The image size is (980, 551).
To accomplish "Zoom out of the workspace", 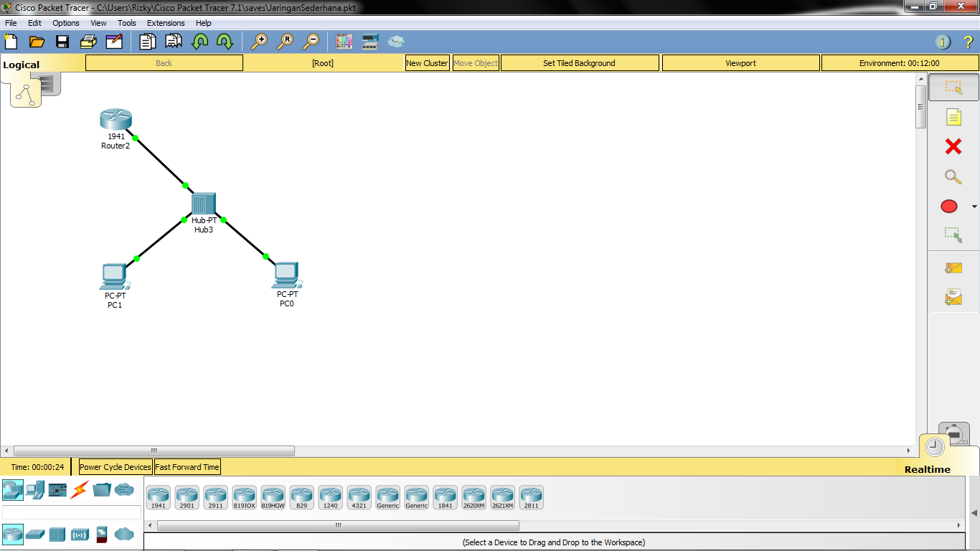I will 311,42.
